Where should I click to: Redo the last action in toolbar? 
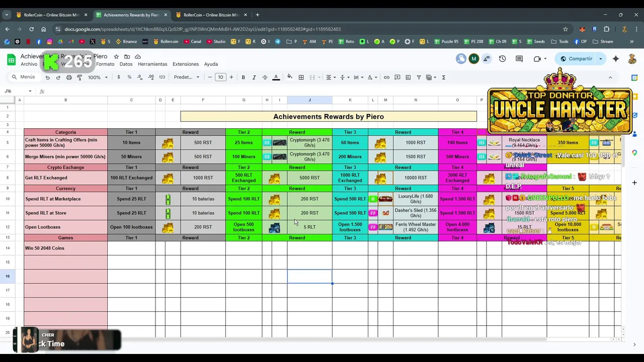pos(58,77)
